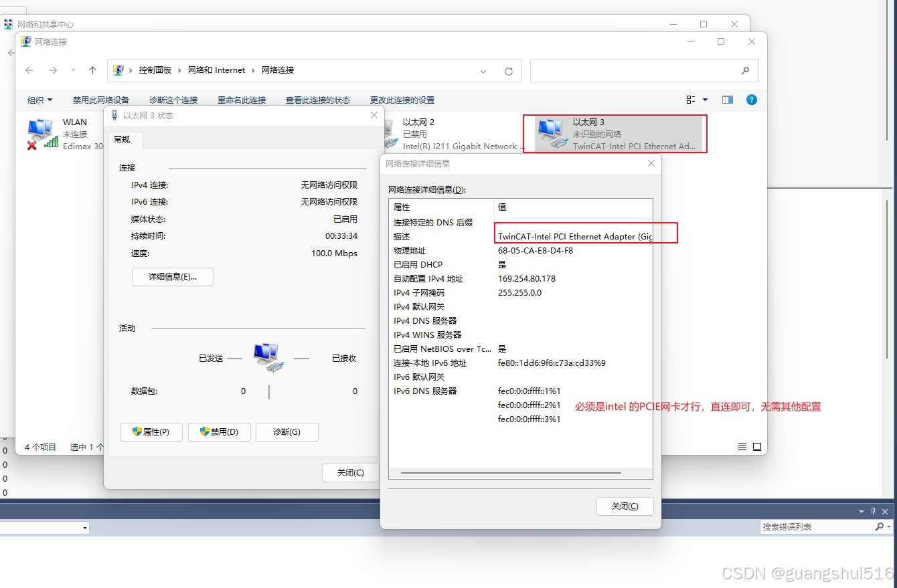Click the 详细信息(E)... button

click(x=172, y=277)
